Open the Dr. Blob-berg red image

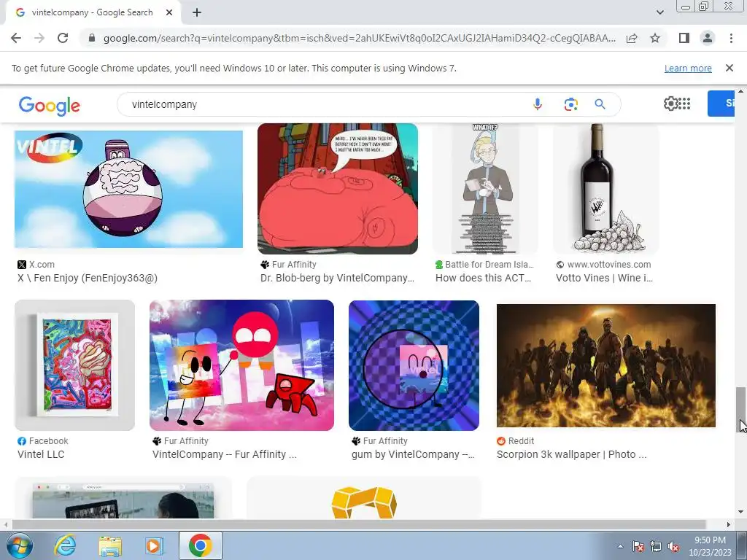click(x=338, y=189)
